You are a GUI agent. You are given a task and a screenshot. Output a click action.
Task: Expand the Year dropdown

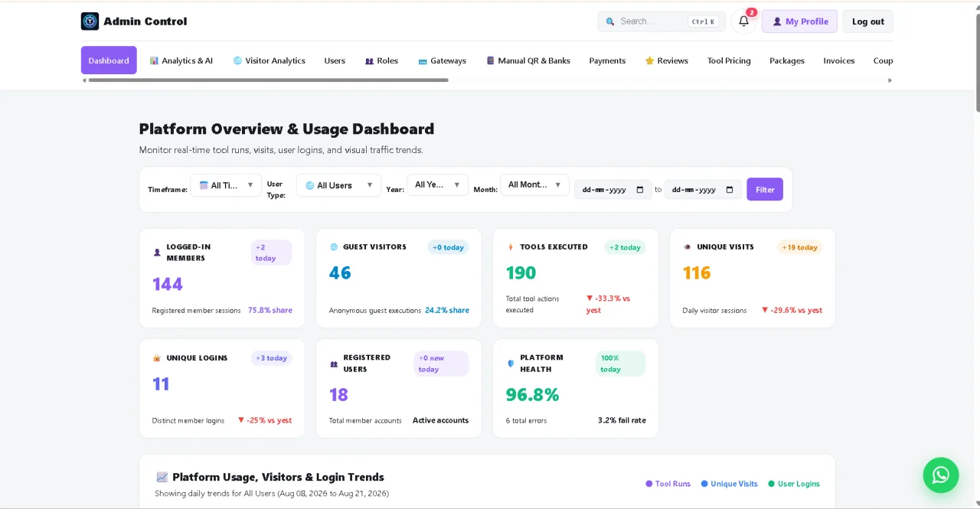(x=437, y=184)
